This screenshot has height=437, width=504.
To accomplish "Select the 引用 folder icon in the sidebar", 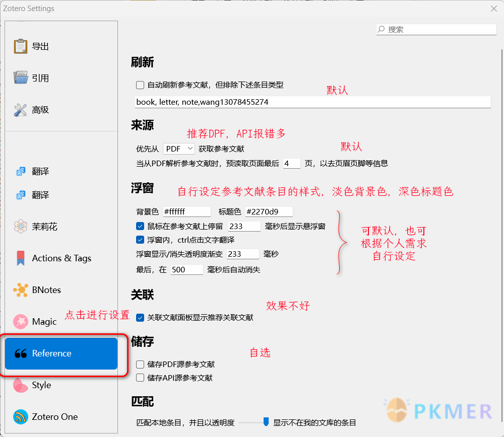I will [x=21, y=78].
